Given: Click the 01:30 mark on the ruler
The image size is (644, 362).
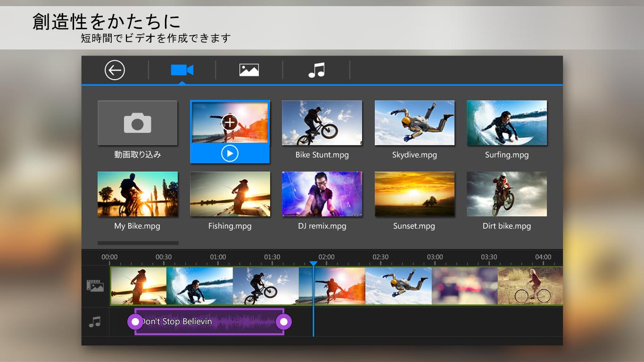Looking at the screenshot, I should pyautogui.click(x=272, y=257).
